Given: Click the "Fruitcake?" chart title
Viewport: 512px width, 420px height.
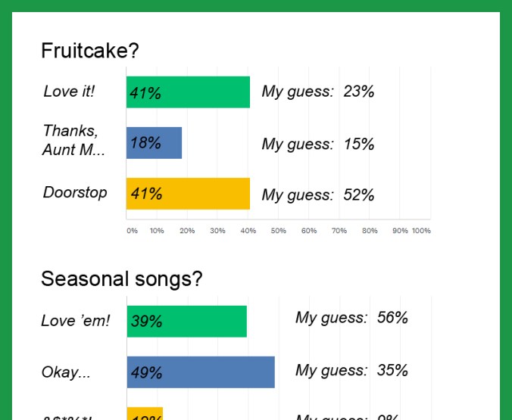Looking at the screenshot, I should point(90,51).
